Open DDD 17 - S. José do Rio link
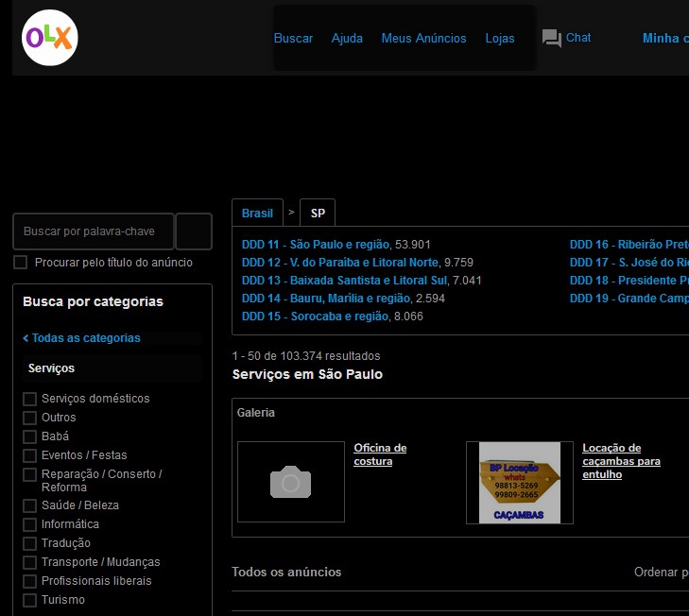 point(629,263)
